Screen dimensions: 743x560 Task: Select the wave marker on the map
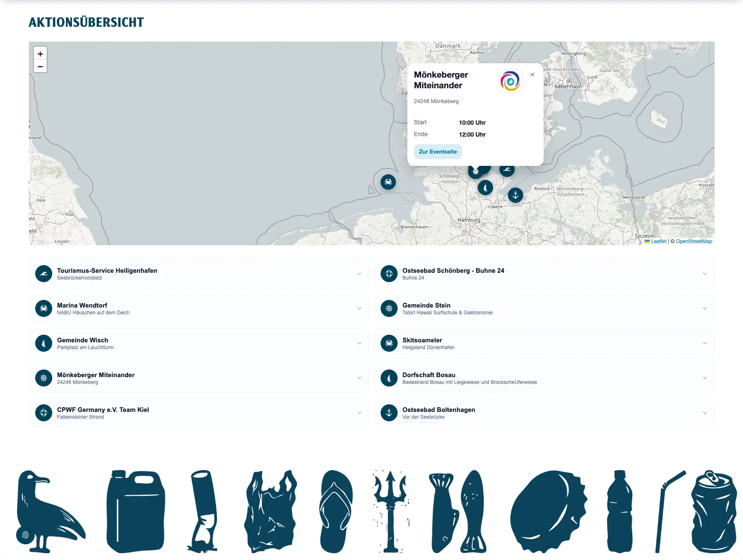tap(507, 171)
